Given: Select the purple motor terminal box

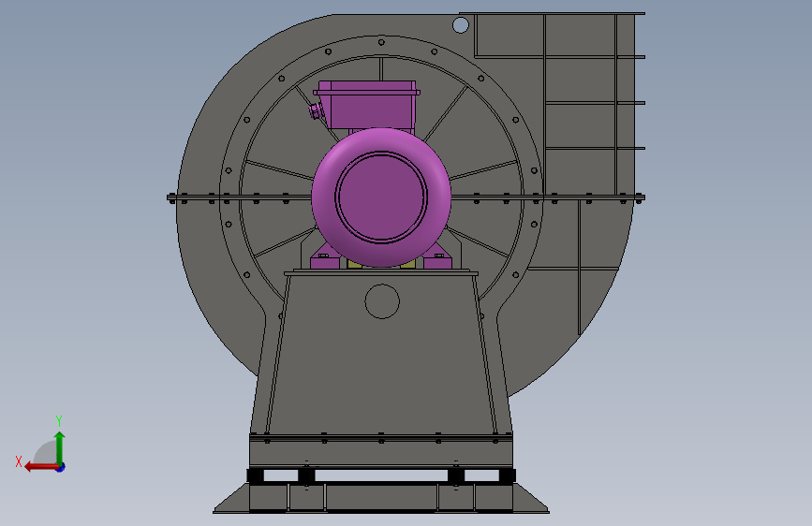Looking at the screenshot, I should pyautogui.click(x=366, y=104).
